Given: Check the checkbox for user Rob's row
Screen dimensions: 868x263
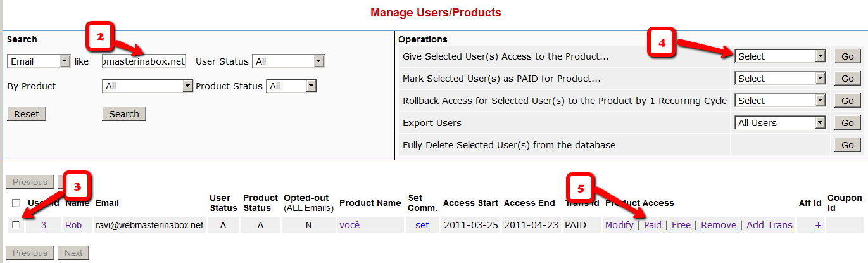Looking at the screenshot, I should pos(16,224).
